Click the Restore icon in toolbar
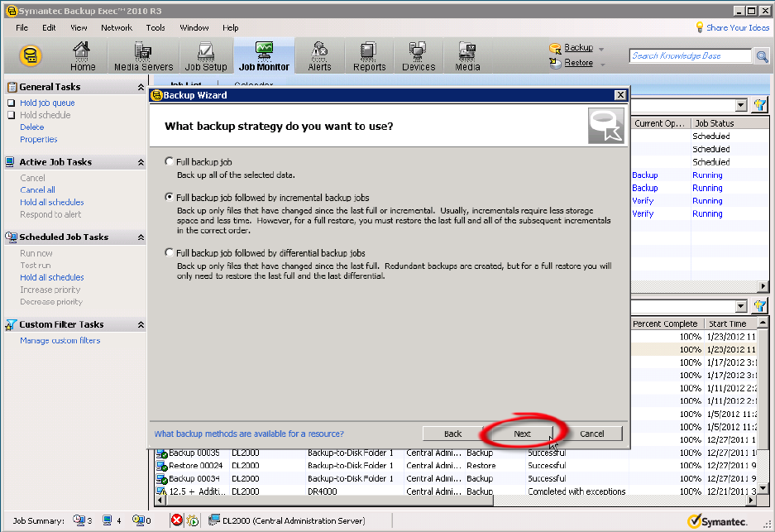 click(556, 63)
